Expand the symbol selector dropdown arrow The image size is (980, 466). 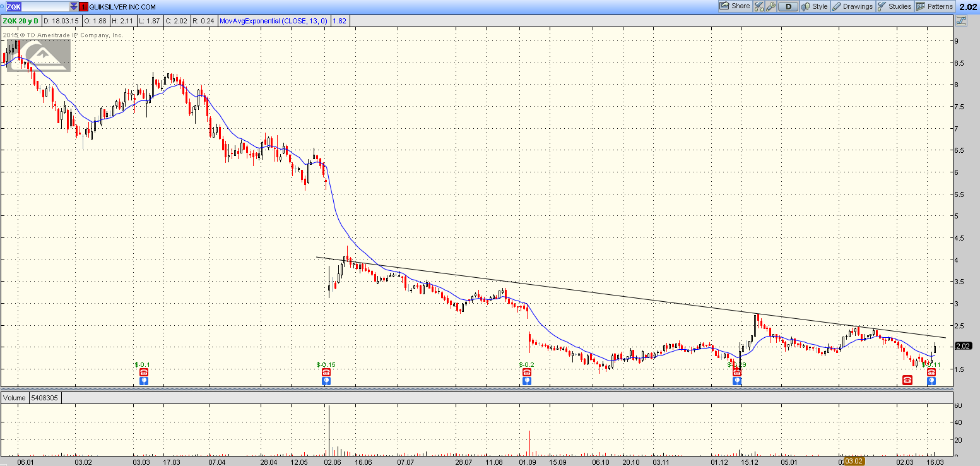73,6
